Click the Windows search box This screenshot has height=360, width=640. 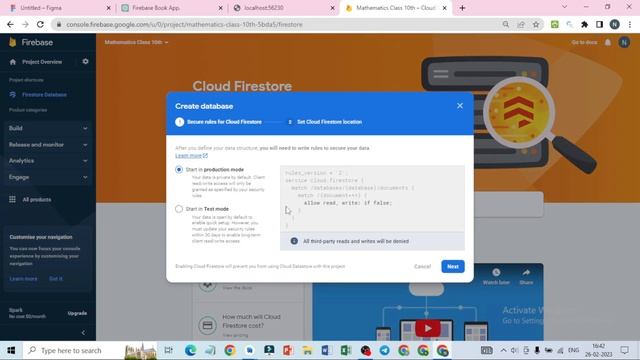(x=90, y=350)
